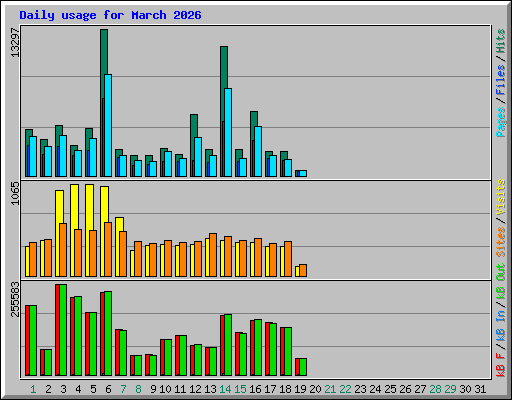Click the 1065 axis value label
This screenshot has height=400, width=512.
(15, 193)
